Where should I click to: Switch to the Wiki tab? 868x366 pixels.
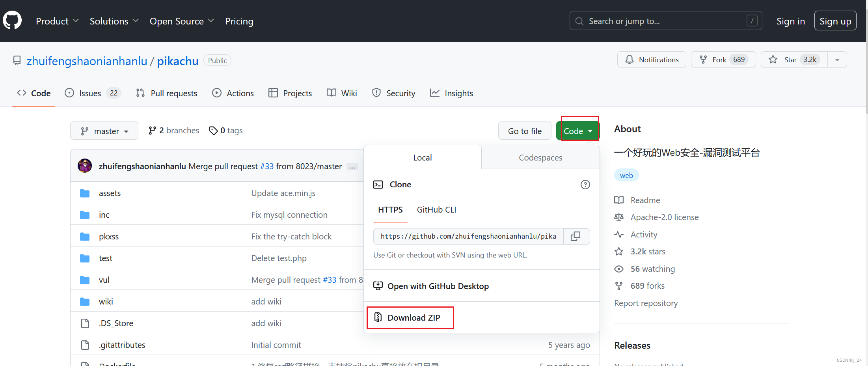point(342,93)
